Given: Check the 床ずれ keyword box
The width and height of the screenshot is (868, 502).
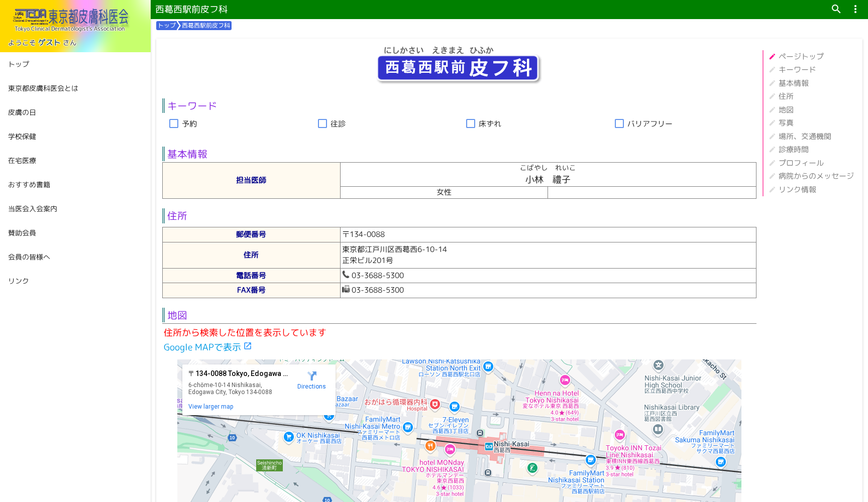Looking at the screenshot, I should coord(471,123).
